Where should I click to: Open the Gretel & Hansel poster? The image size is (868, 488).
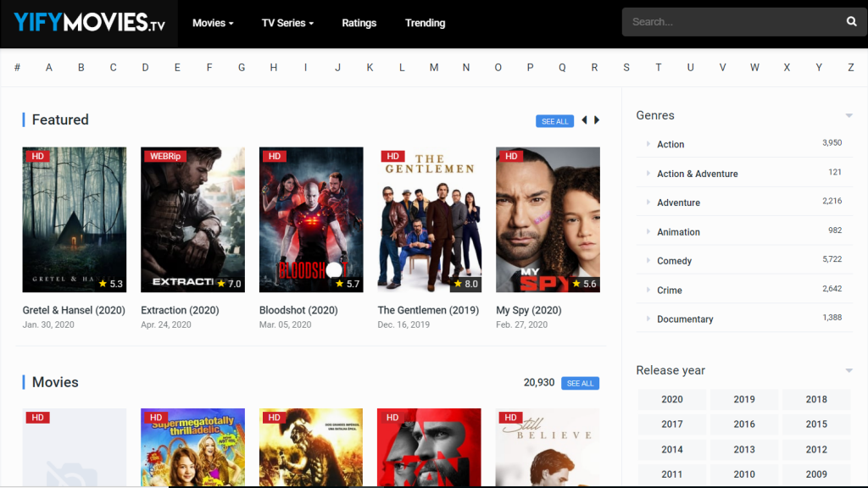tap(75, 219)
